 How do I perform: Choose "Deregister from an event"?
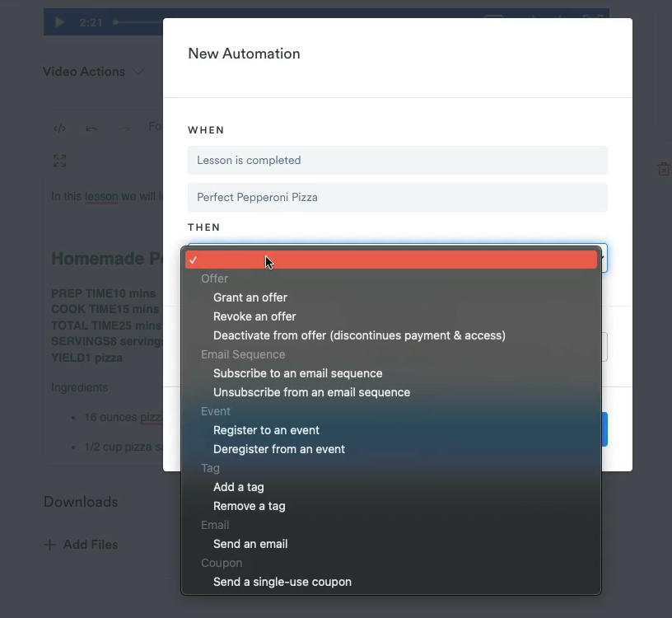tap(278, 449)
